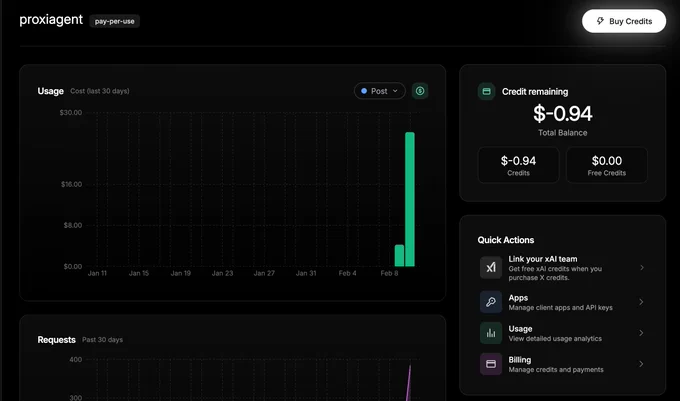Open Usage detailed analytics action

tap(562, 333)
